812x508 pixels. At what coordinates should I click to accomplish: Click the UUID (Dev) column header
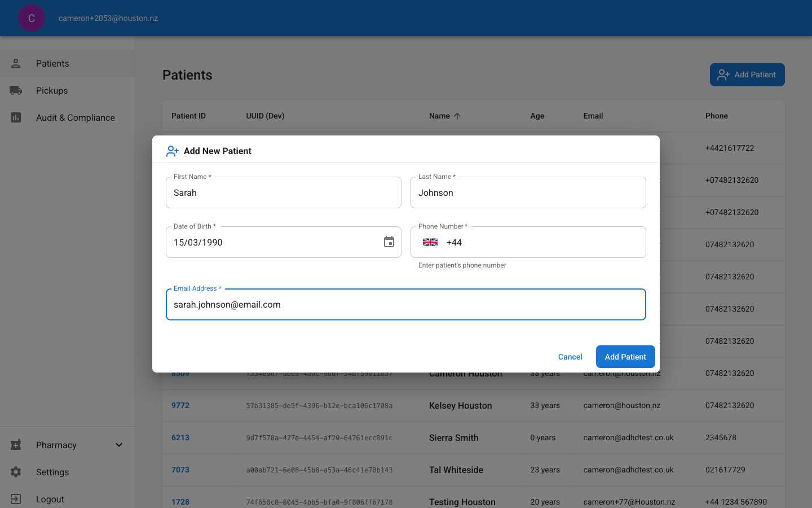point(265,116)
